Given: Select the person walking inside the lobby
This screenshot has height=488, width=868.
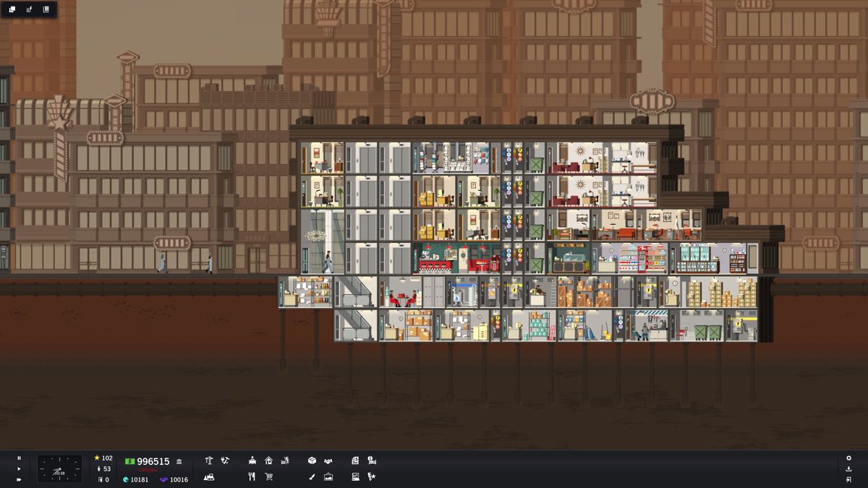Looking at the screenshot, I should 328,262.
